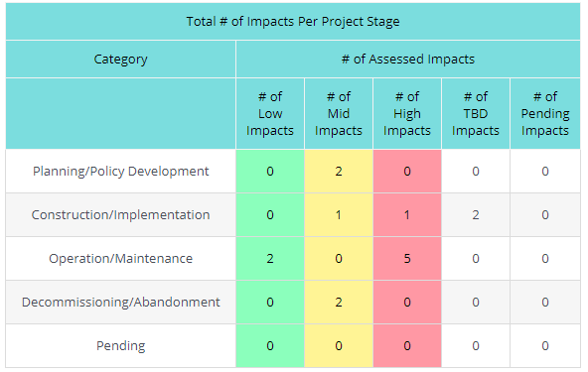588x372 pixels.
Task: Select the Decommissioning/Abandonment category cell
Action: pyautogui.click(x=120, y=303)
